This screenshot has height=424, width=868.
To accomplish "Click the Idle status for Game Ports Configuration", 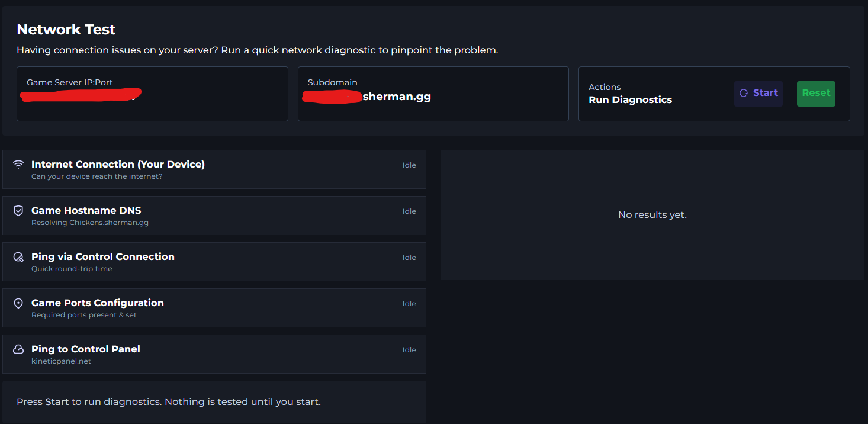I will point(409,304).
